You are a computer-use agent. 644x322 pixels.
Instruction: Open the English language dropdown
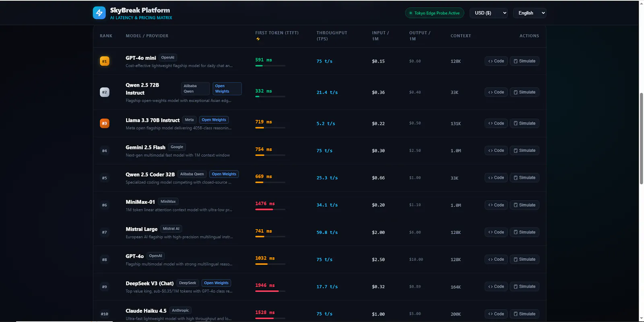pyautogui.click(x=530, y=13)
